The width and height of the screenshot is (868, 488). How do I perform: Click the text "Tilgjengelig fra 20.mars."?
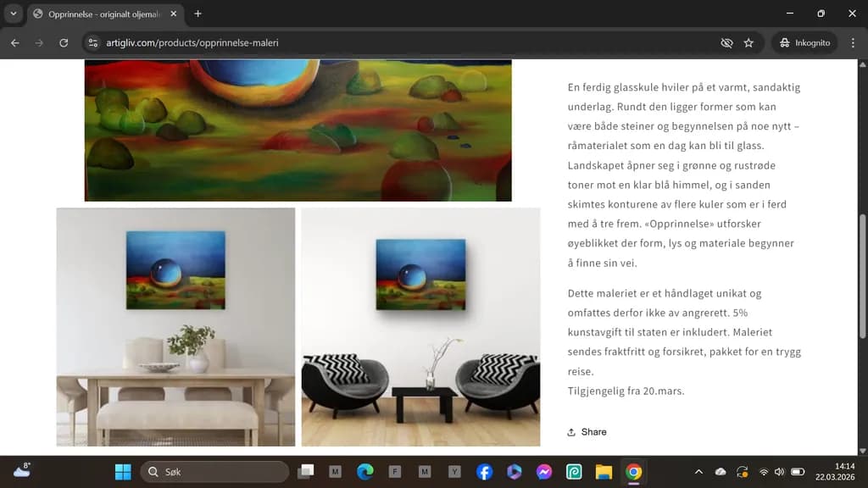coord(626,391)
